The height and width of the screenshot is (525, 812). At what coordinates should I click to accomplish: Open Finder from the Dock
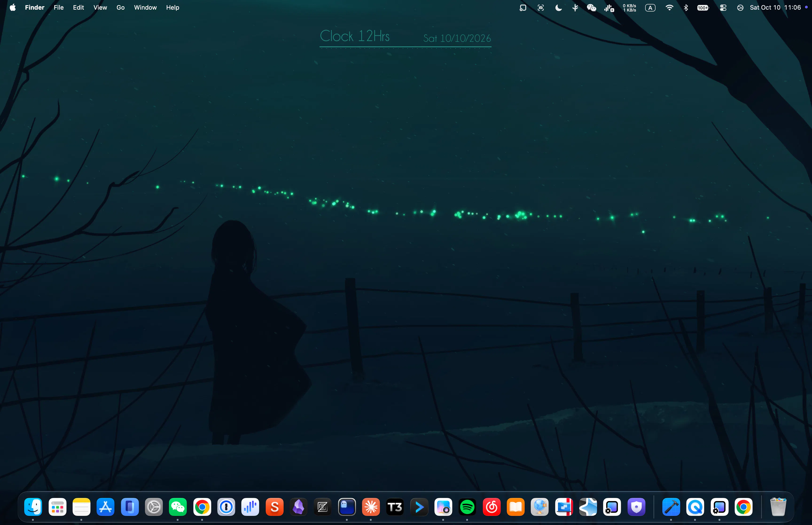33,507
